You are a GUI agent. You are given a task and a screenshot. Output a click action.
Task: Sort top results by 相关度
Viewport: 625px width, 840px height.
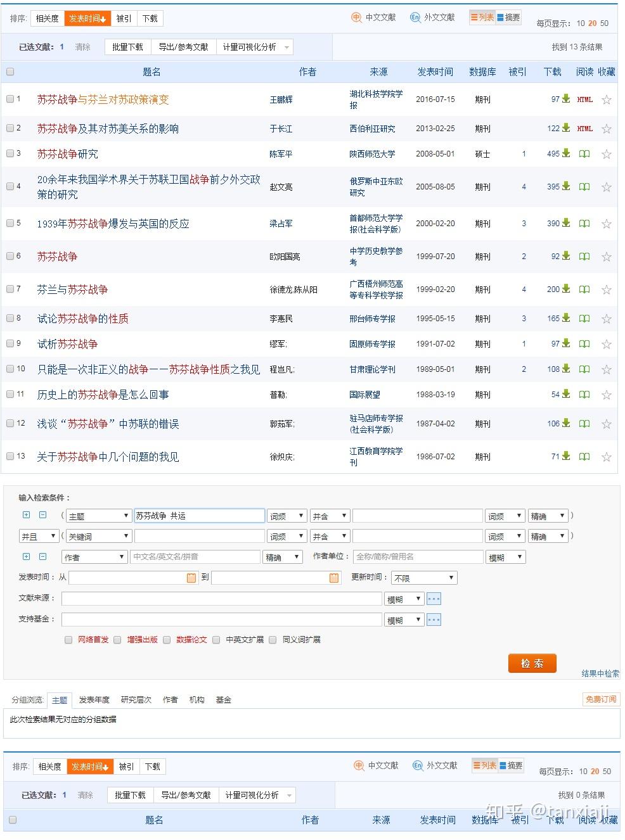point(48,18)
